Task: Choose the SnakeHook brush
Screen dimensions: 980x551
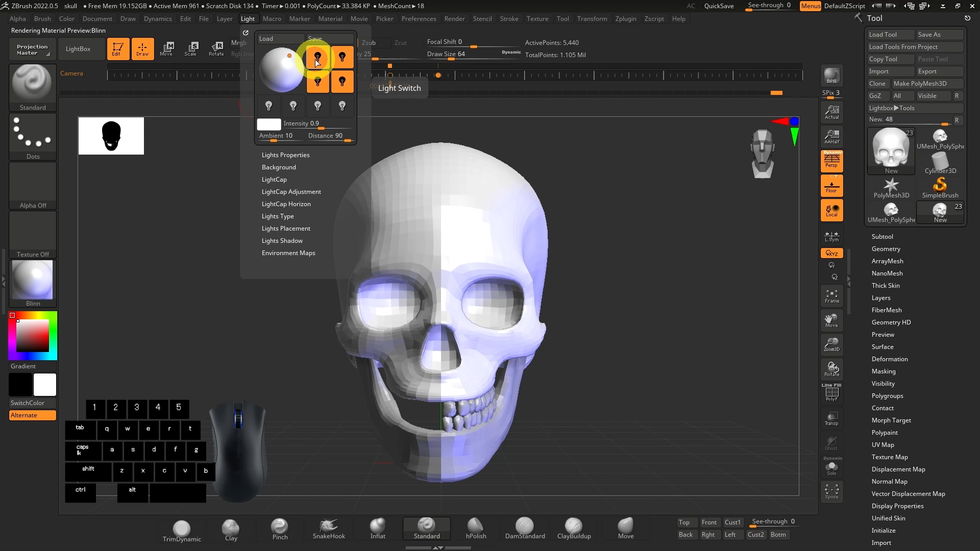Action: (329, 529)
